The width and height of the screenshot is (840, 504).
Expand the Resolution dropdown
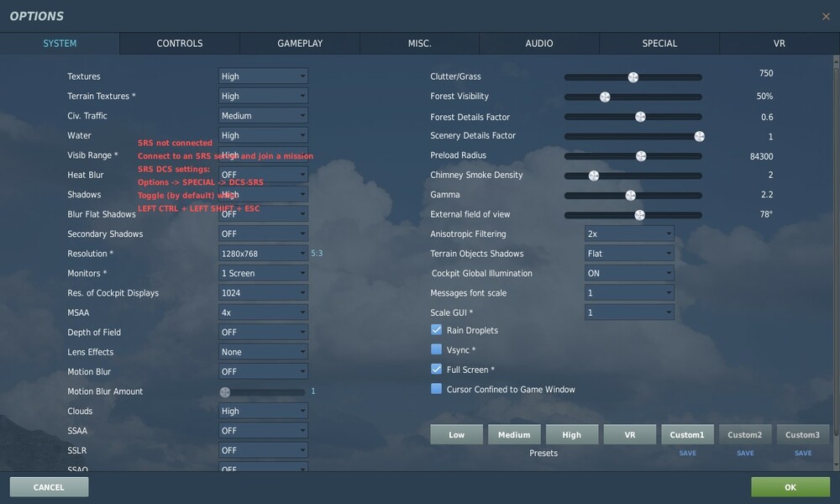pos(263,254)
